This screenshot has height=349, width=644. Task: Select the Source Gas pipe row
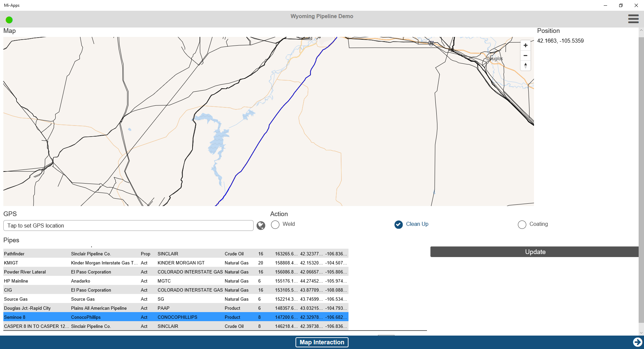[176, 299]
